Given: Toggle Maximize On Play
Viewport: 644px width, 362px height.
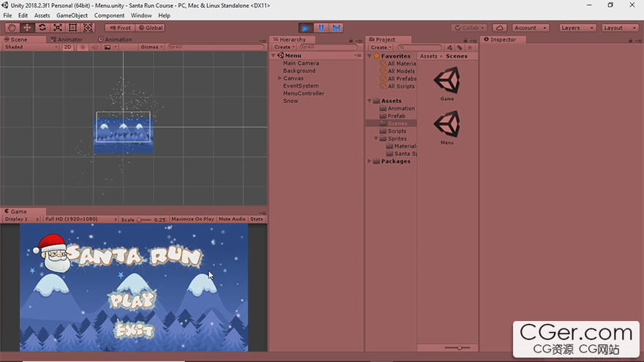Looking at the screenshot, I should 192,219.
